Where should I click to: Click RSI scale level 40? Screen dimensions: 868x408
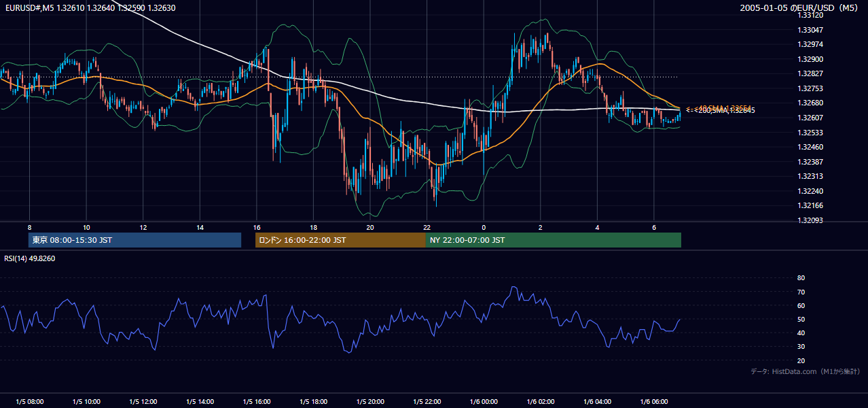point(801,333)
